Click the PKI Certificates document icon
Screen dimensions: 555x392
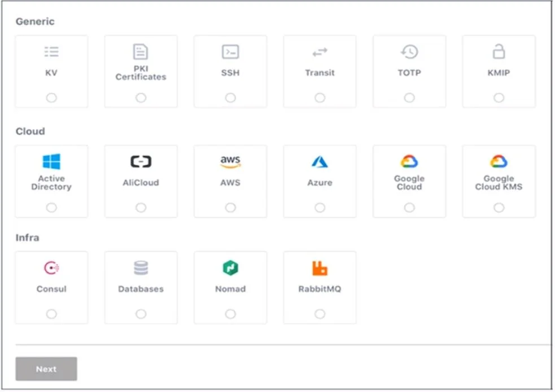141,51
